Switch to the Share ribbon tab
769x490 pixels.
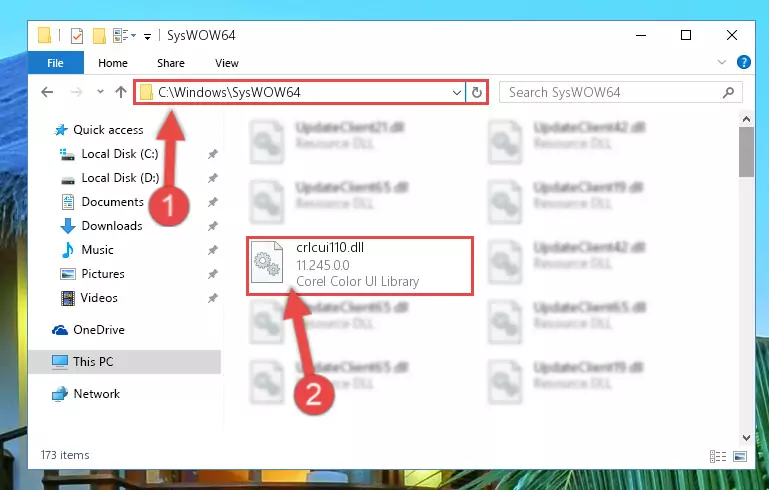[x=171, y=63]
